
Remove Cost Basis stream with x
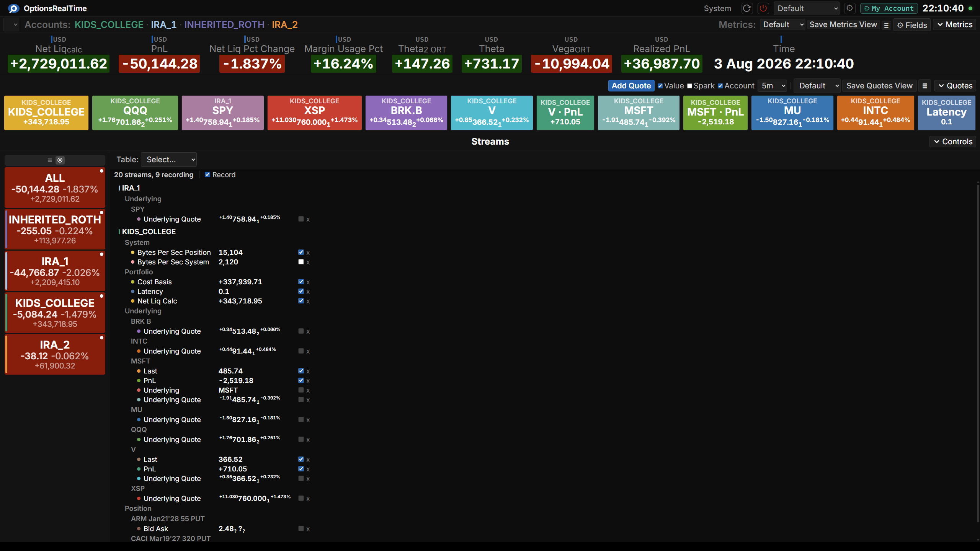308,282
